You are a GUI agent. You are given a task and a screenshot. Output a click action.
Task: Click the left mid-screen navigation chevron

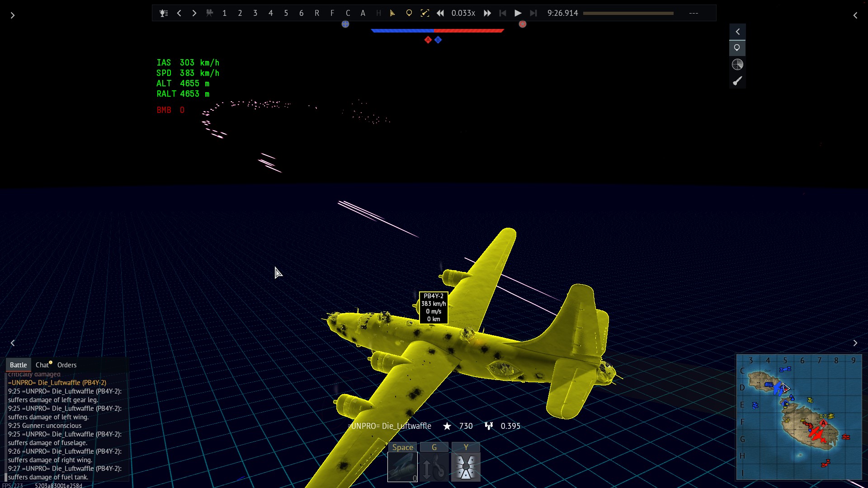(13, 343)
